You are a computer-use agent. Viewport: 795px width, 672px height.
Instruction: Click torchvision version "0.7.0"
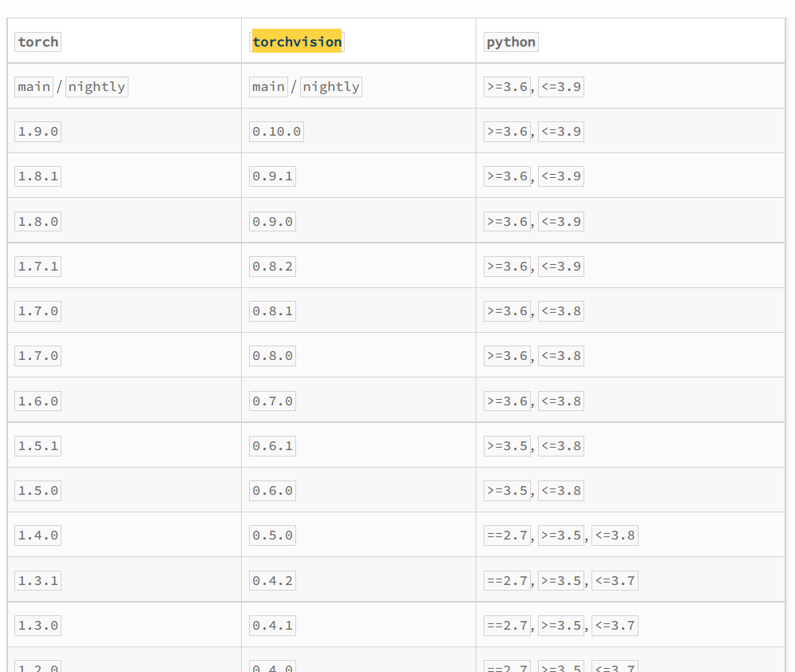[273, 401]
